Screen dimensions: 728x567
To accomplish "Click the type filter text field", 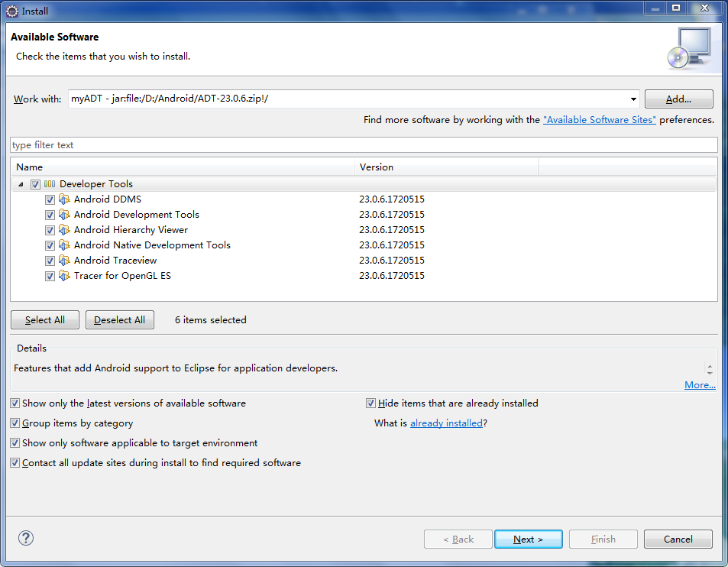I will [364, 145].
